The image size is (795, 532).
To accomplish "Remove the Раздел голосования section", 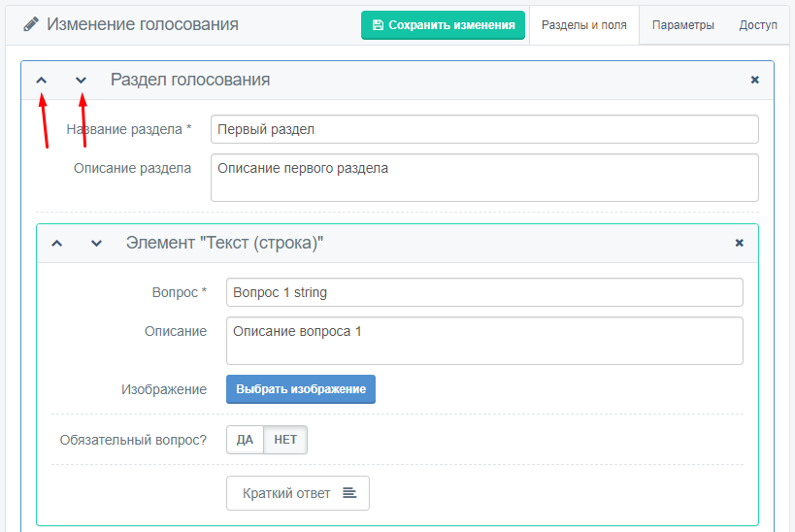I will pos(754,80).
